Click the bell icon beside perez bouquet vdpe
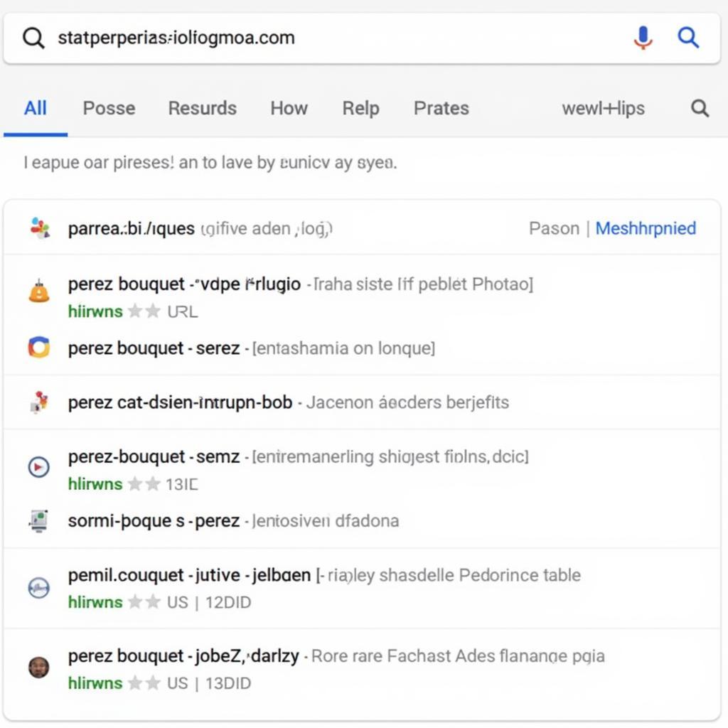728x728 pixels. (x=39, y=291)
